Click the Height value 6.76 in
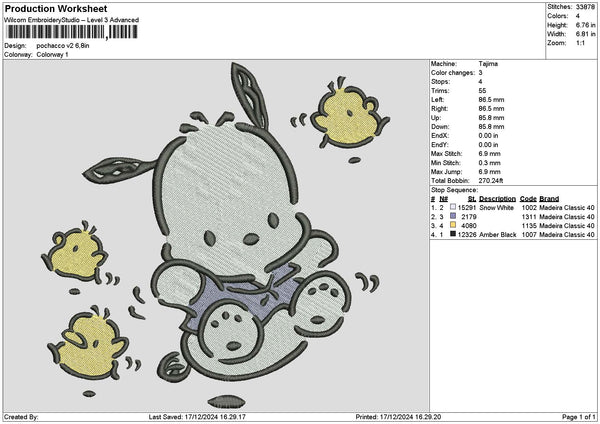Screen dimensions: 600x424 click(x=586, y=25)
